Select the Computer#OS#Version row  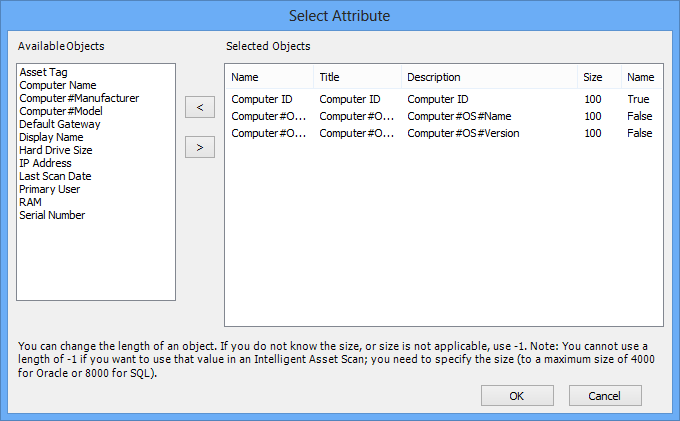444,133
